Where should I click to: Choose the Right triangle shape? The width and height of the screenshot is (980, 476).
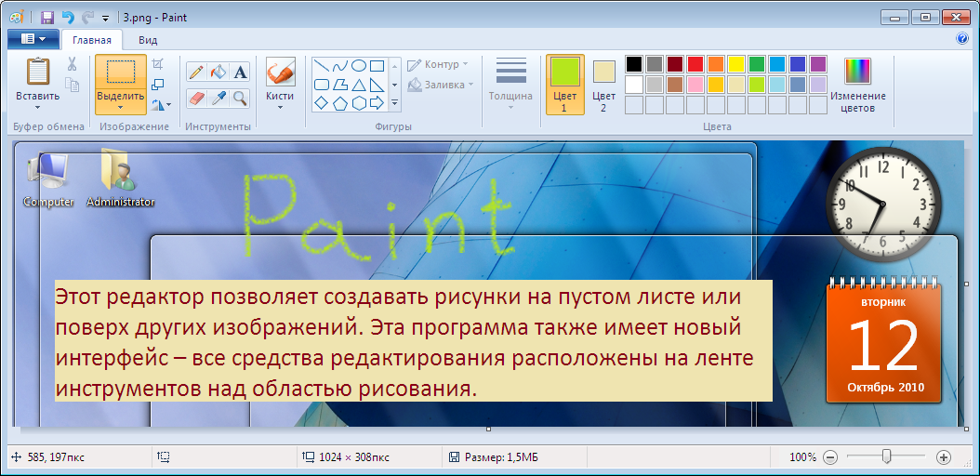point(377,85)
